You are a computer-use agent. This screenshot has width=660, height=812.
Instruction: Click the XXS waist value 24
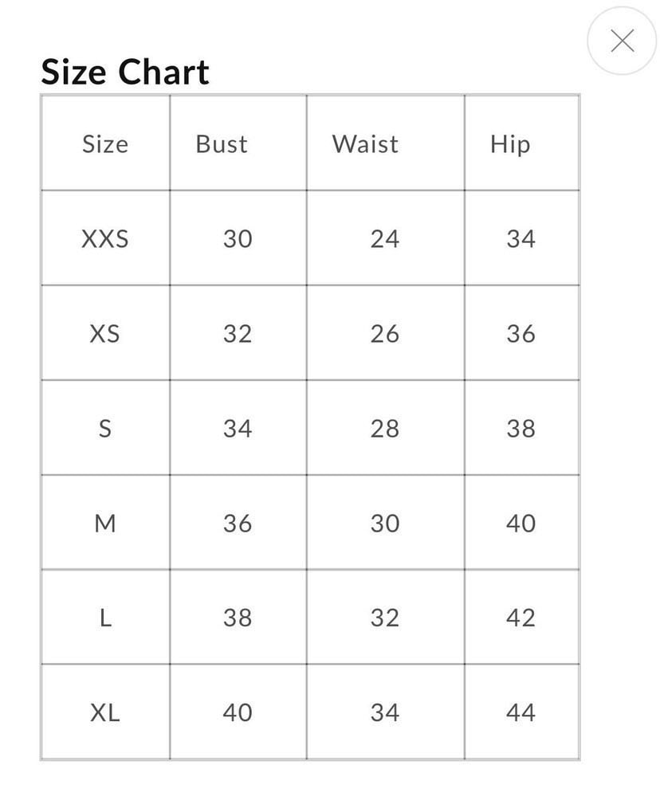click(384, 239)
